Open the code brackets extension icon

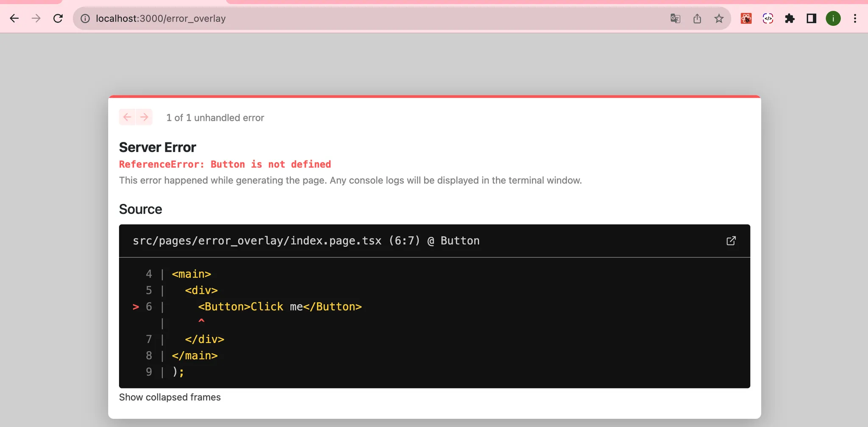(768, 19)
